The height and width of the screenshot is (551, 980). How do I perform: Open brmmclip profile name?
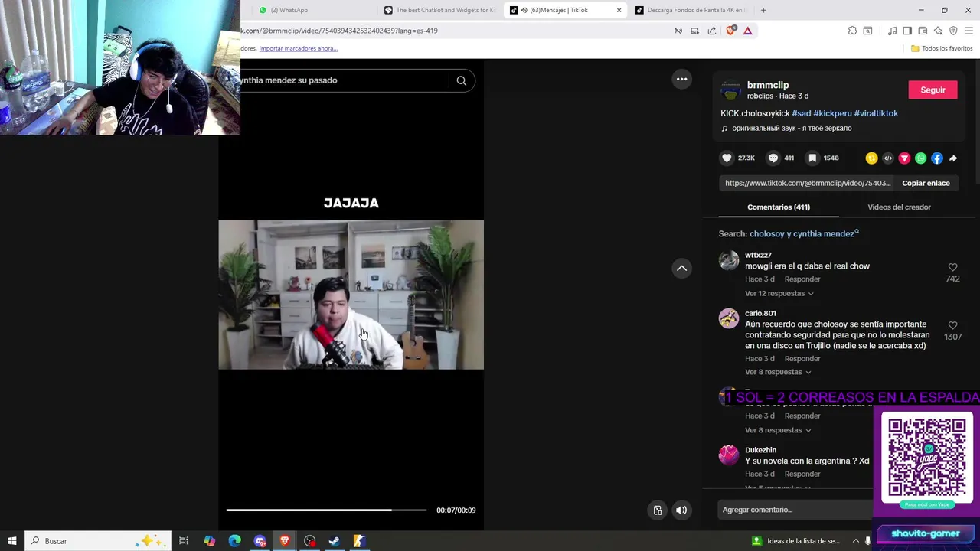(x=768, y=85)
